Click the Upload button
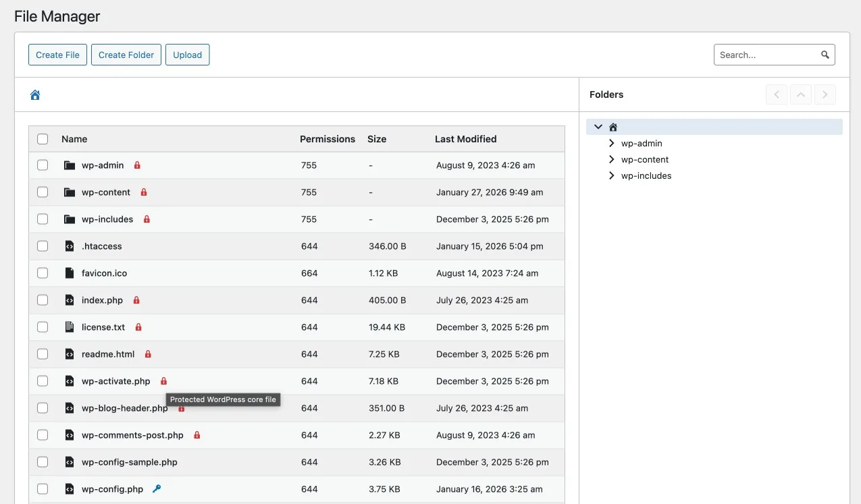 click(187, 55)
